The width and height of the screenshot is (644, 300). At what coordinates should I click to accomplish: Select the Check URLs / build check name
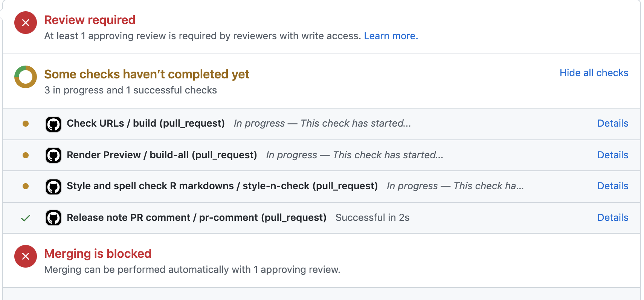tap(146, 124)
